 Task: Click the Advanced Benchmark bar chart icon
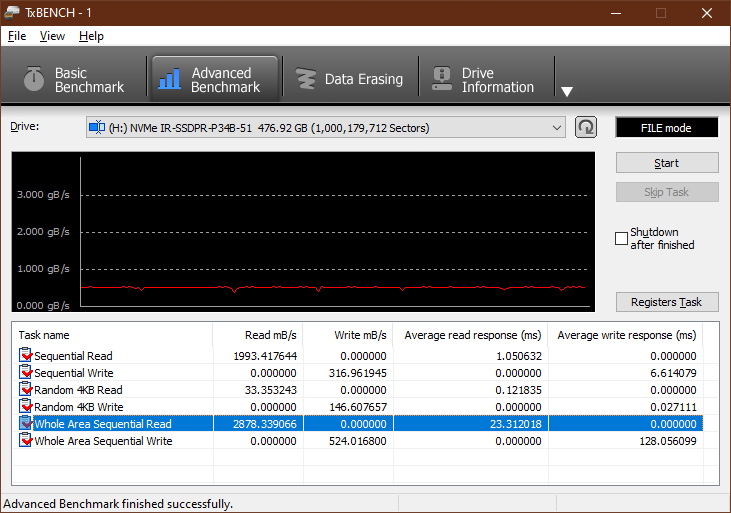pyautogui.click(x=169, y=78)
